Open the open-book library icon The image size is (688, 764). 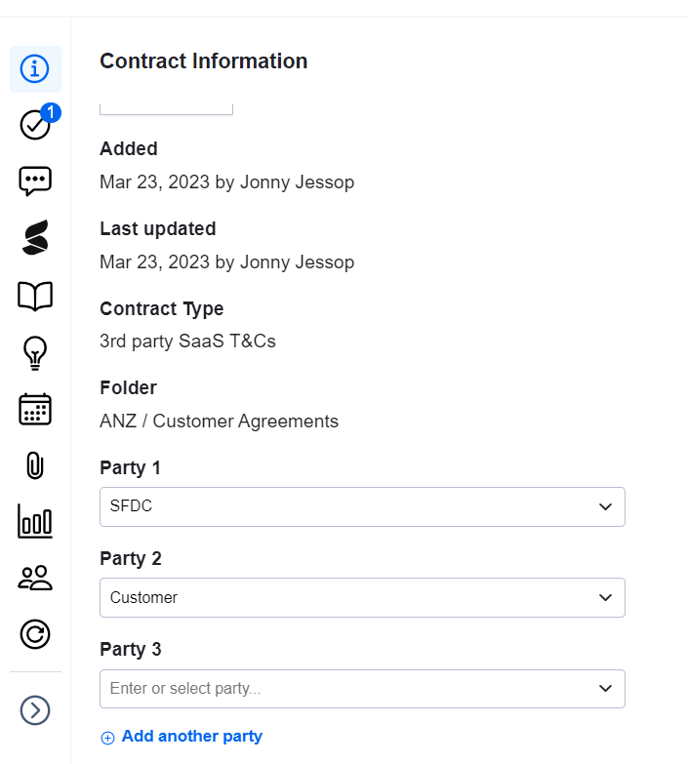(35, 295)
